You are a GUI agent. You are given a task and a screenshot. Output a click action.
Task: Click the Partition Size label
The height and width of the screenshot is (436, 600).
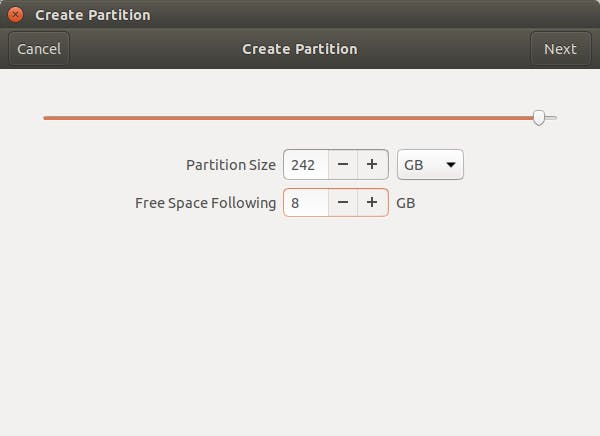(231, 165)
